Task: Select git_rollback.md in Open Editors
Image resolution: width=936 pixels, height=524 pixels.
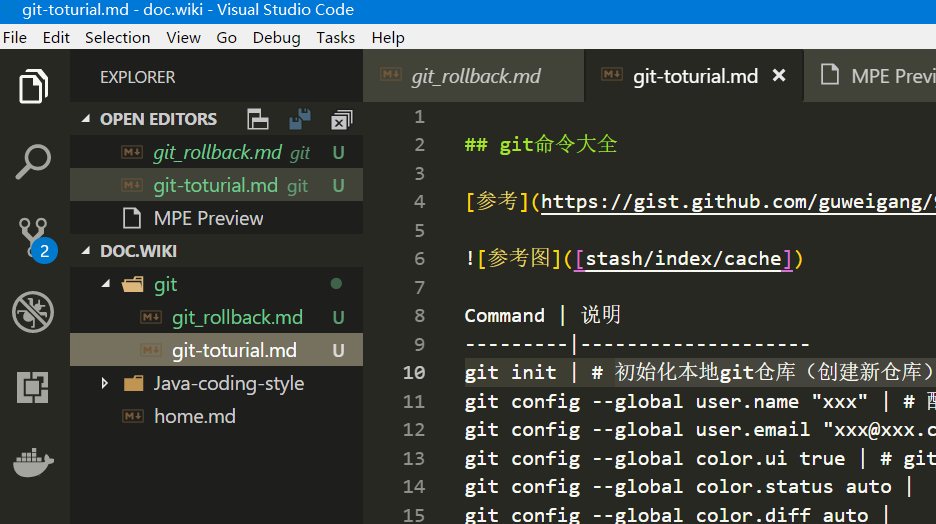Action: pyautogui.click(x=216, y=152)
